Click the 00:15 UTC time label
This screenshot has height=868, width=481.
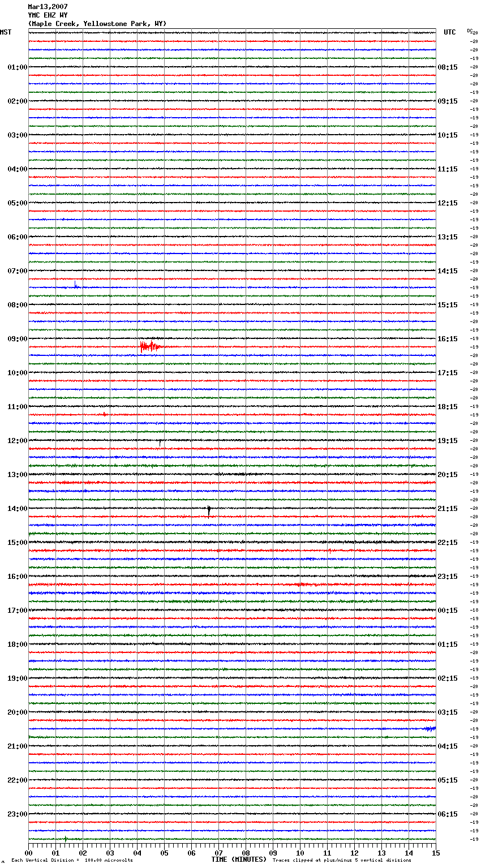(448, 611)
